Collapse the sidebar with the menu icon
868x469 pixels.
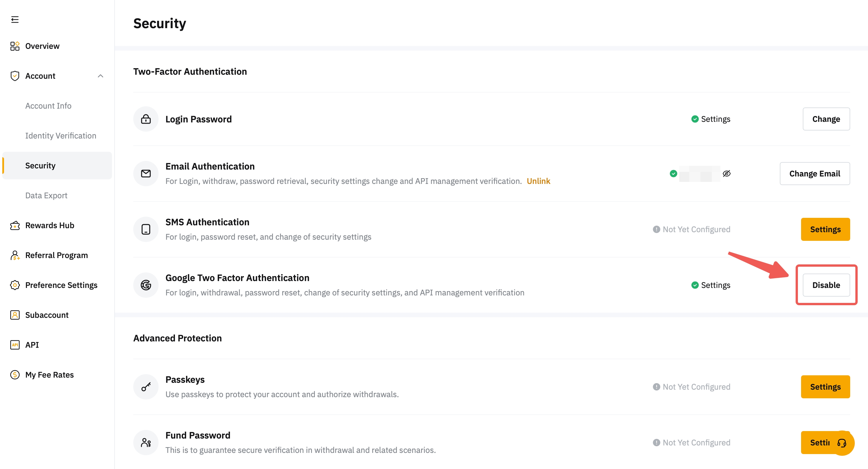coord(15,20)
